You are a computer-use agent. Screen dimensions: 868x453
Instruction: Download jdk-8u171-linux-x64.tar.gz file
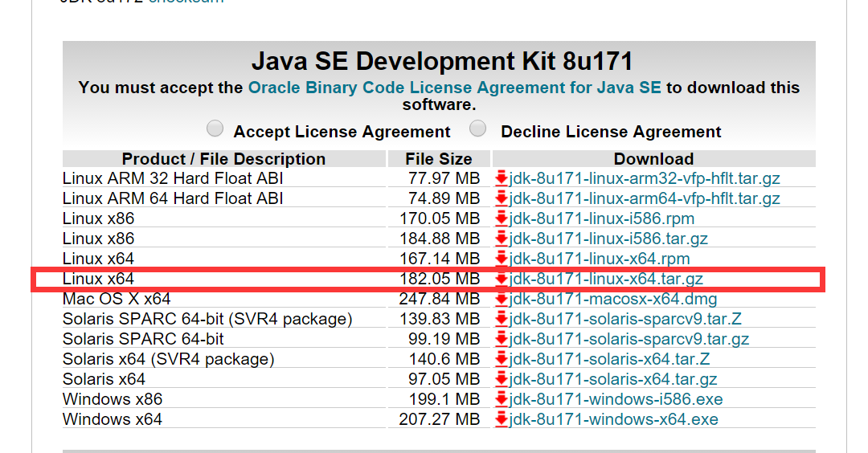(606, 278)
